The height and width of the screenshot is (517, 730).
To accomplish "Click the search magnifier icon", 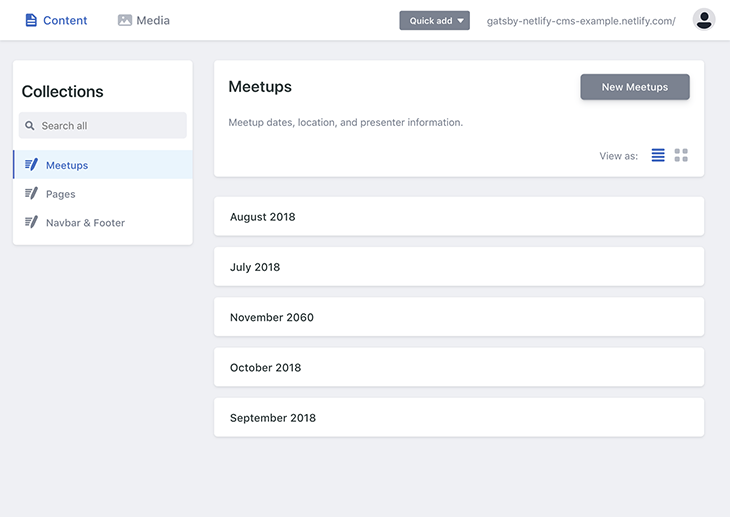I will point(31,126).
